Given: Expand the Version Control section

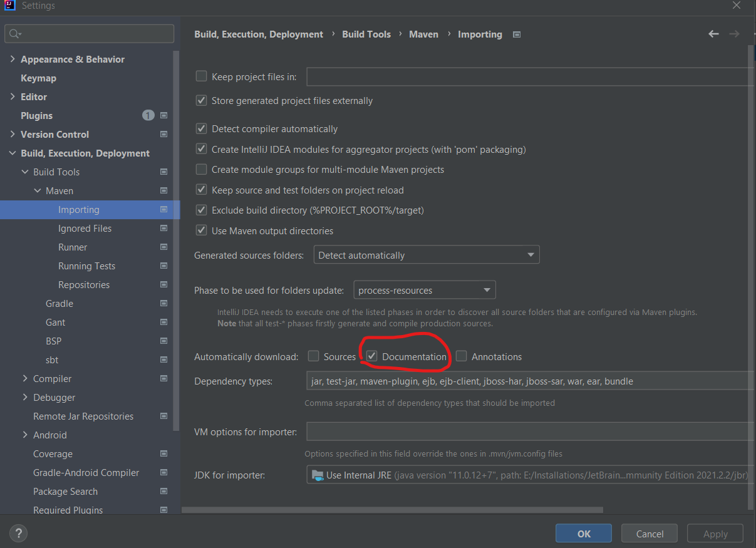Looking at the screenshot, I should [x=13, y=134].
